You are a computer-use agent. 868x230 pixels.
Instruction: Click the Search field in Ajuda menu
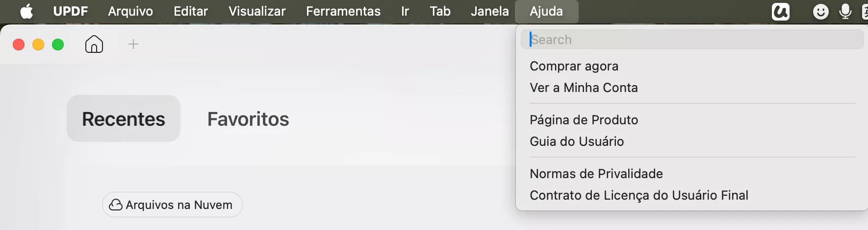692,39
